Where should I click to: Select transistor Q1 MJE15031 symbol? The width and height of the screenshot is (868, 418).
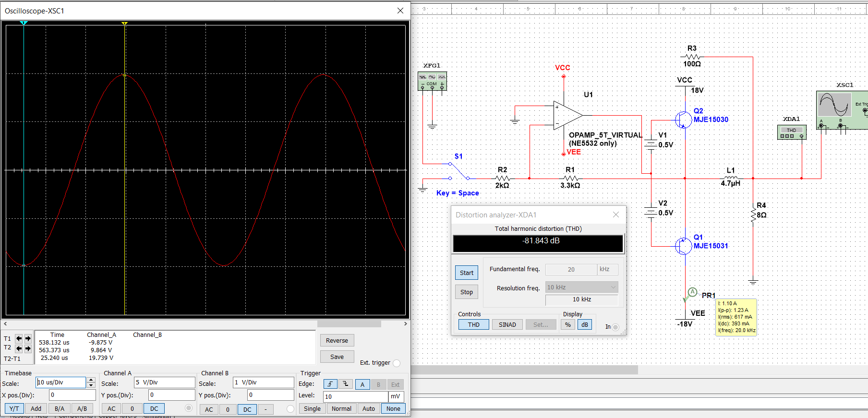[683, 246]
